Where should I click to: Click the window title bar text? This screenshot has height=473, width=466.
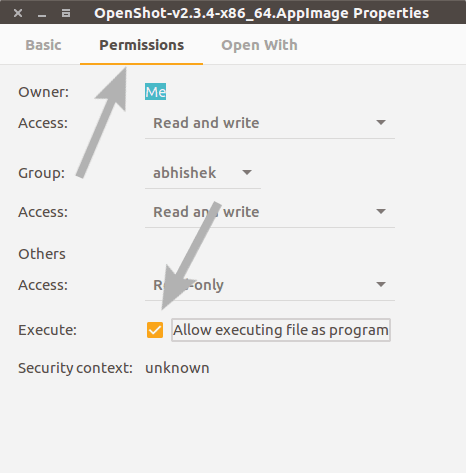tap(262, 13)
